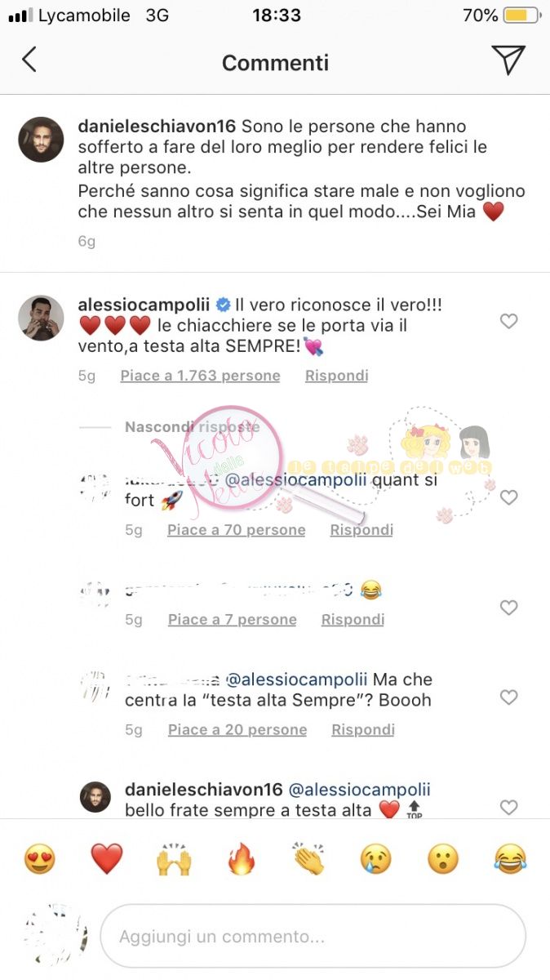The height and width of the screenshot is (980, 550).
Task: Insert the red heart emoji
Action: tap(107, 859)
